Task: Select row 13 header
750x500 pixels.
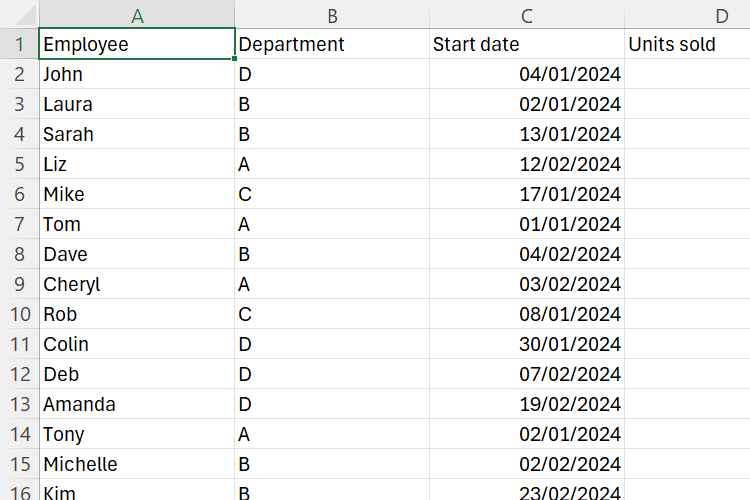Action: coord(19,404)
